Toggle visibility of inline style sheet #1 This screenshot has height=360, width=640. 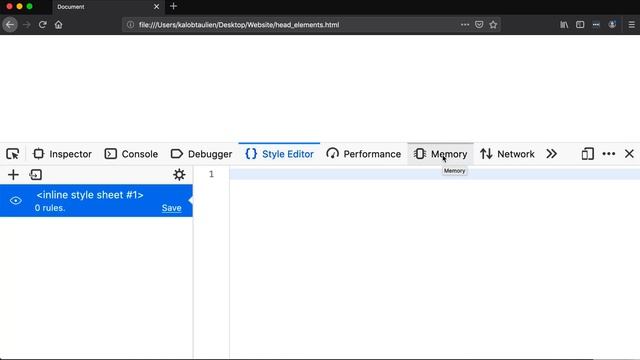pos(16,201)
